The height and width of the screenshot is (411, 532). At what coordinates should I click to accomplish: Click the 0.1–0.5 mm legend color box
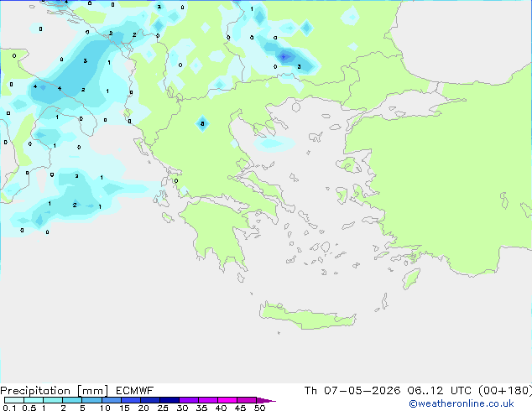pos(14,400)
